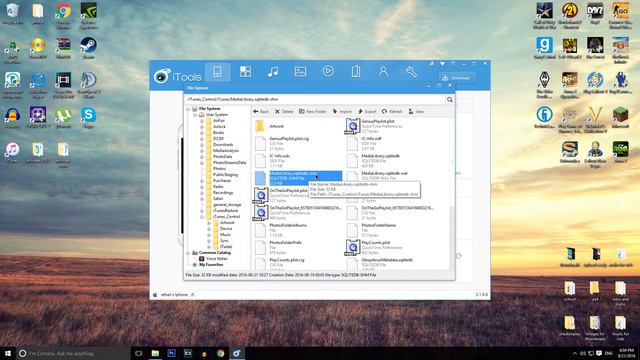The height and width of the screenshot is (360, 640).
Task: Switch to the Apps grid tab
Action: (245, 72)
